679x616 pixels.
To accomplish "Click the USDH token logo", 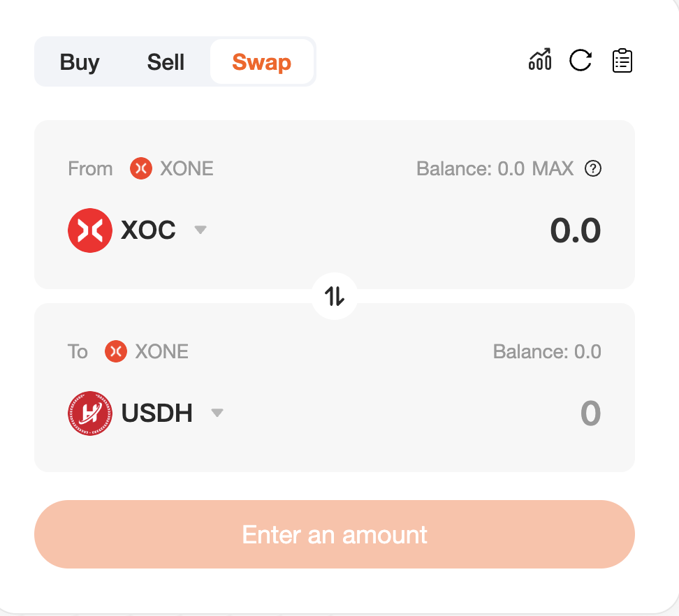I will [x=90, y=413].
